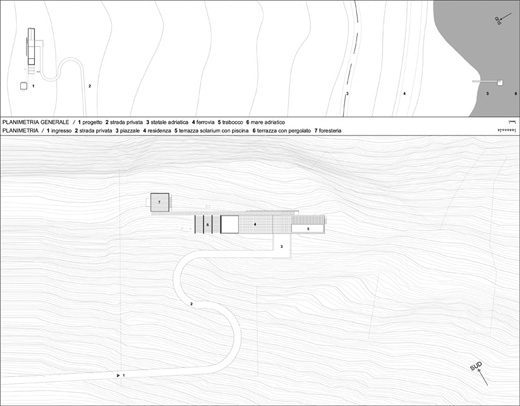Click the PLANIMETRIA GENERALE legend title

tap(36, 122)
